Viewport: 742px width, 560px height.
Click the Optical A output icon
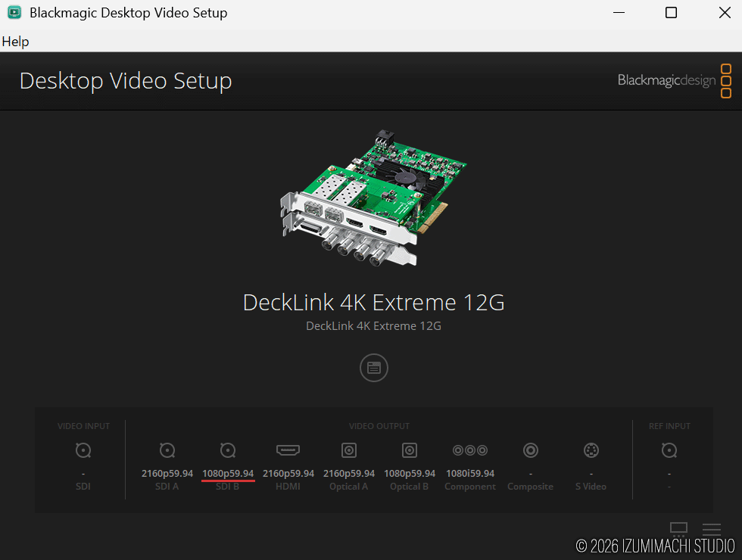click(349, 451)
